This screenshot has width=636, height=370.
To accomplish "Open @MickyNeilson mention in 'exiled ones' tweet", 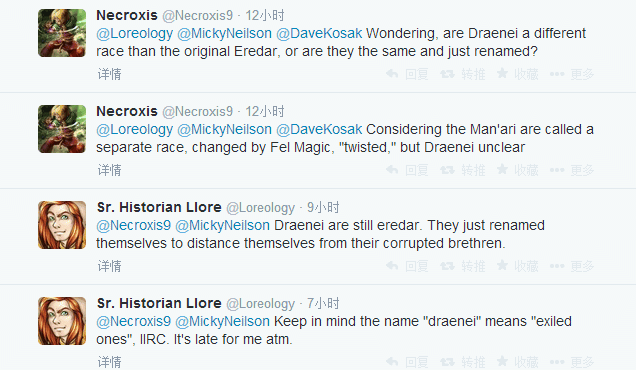I will coord(222,321).
